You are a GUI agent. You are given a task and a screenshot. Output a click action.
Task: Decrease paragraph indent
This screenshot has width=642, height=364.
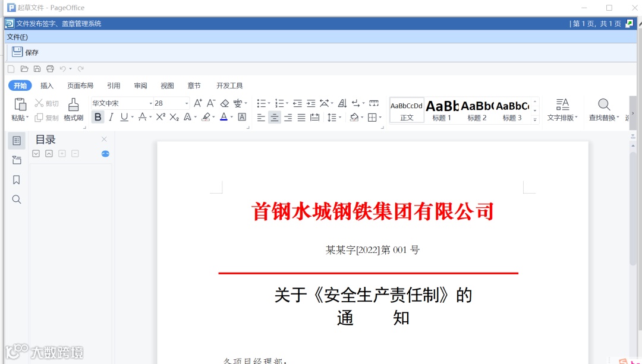coord(298,103)
